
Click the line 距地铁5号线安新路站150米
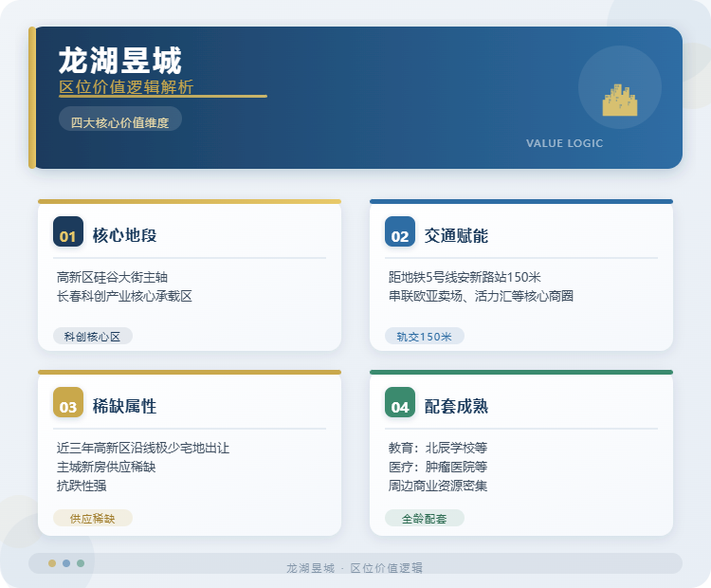click(x=465, y=277)
